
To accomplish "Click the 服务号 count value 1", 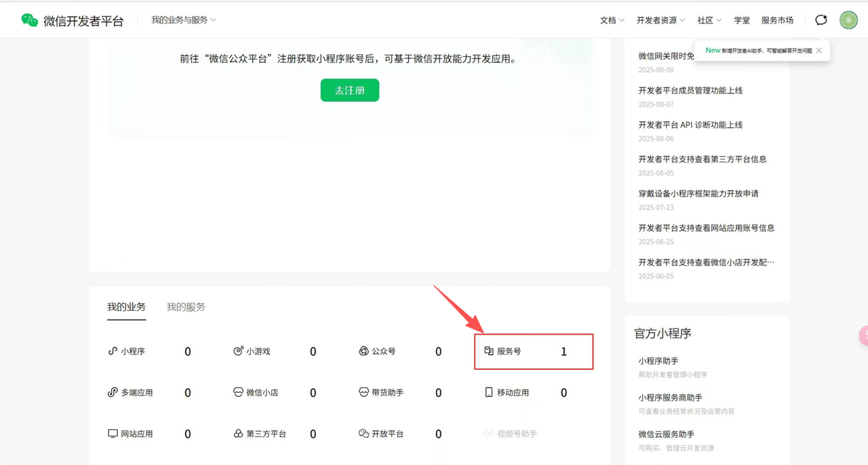I will tap(564, 351).
